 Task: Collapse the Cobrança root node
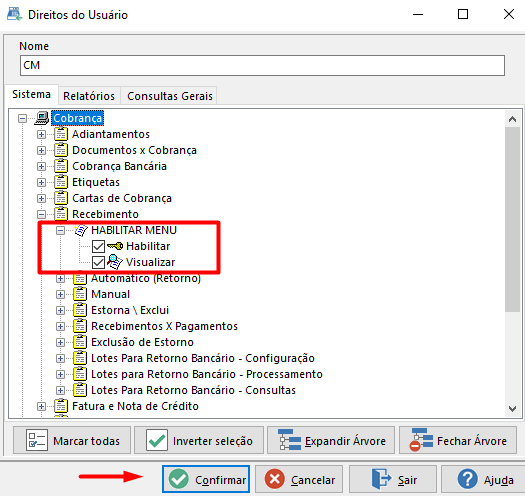(22, 119)
